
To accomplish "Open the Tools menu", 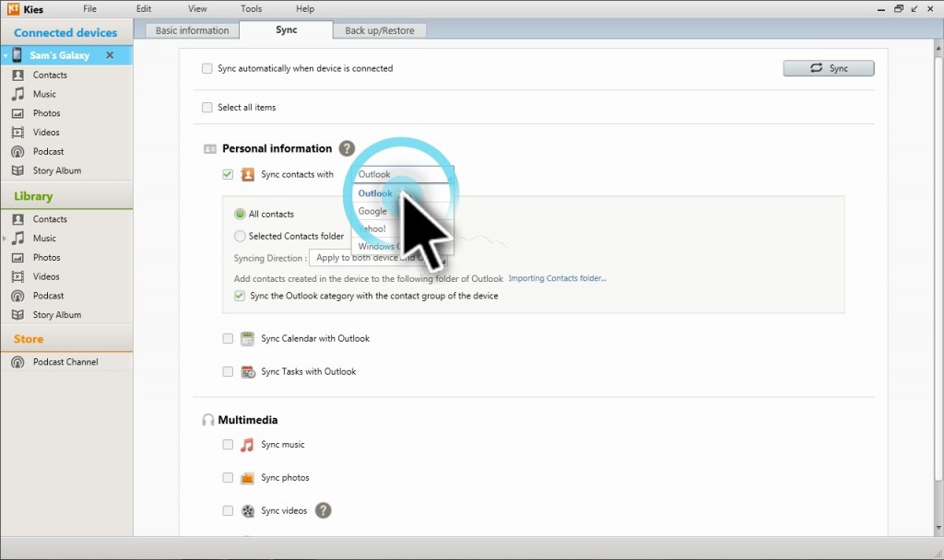I will click(x=251, y=9).
